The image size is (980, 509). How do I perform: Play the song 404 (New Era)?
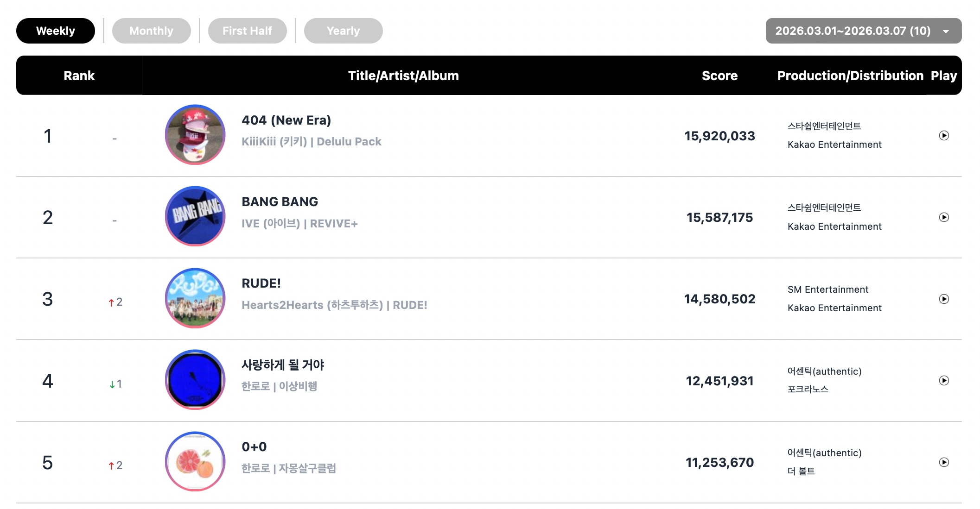click(944, 136)
